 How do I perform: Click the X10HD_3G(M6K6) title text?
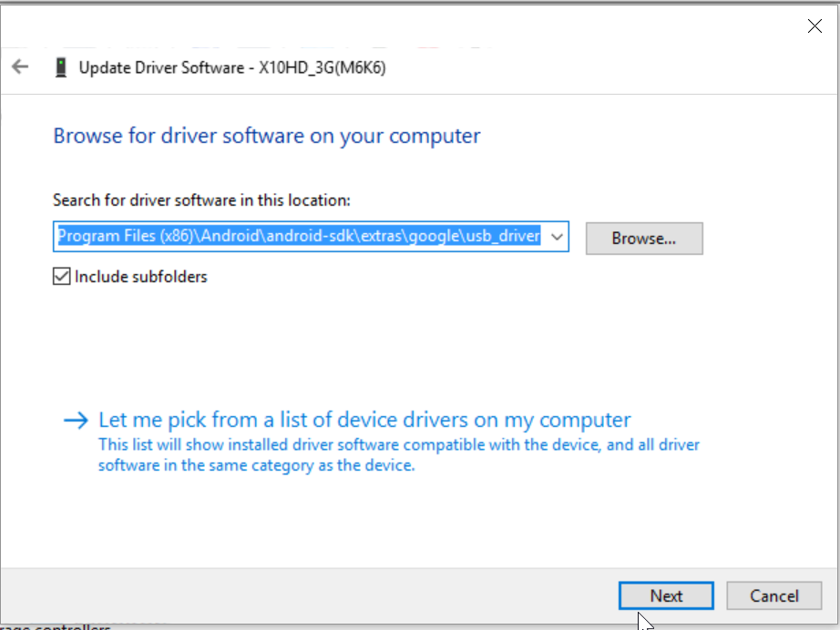click(x=323, y=68)
